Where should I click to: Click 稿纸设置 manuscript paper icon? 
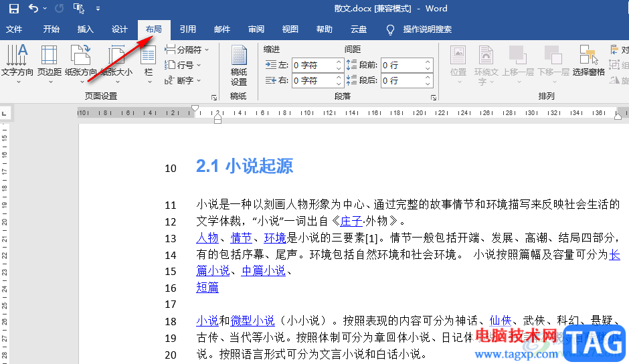[239, 66]
